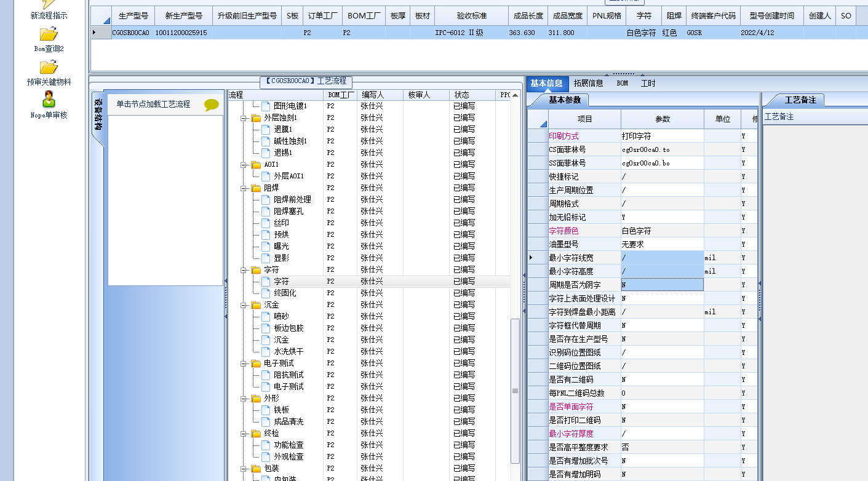This screenshot has width=868, height=481.
Task: Collapse the 外形 tree node
Action: coord(243,398)
